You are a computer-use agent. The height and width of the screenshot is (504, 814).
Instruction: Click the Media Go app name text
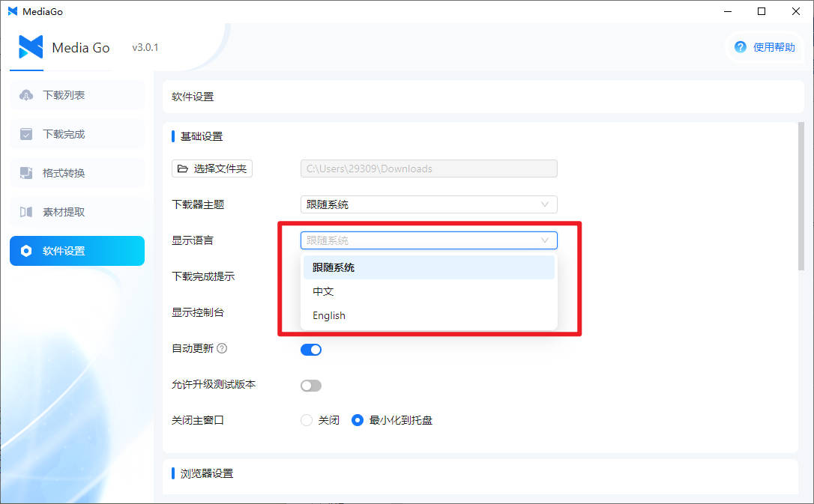(80, 48)
